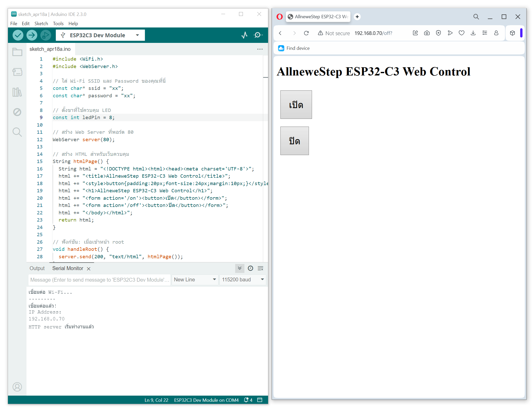Image resolution: width=532 pixels, height=410 pixels.
Task: Expand the ESP32C3 Dev Module board dropdown
Action: pos(100,35)
